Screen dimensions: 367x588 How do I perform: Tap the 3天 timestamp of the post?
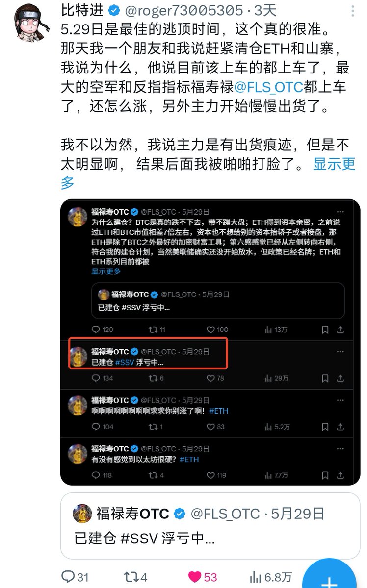(266, 10)
